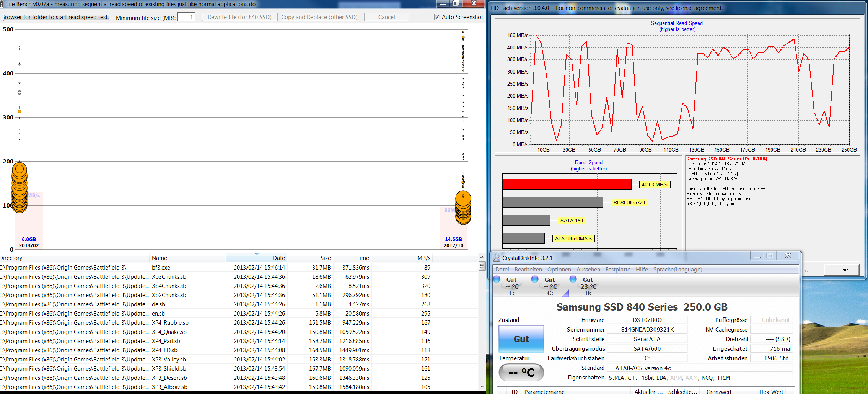Select the XP3_Alborz.sb file row

pyautogui.click(x=239, y=387)
